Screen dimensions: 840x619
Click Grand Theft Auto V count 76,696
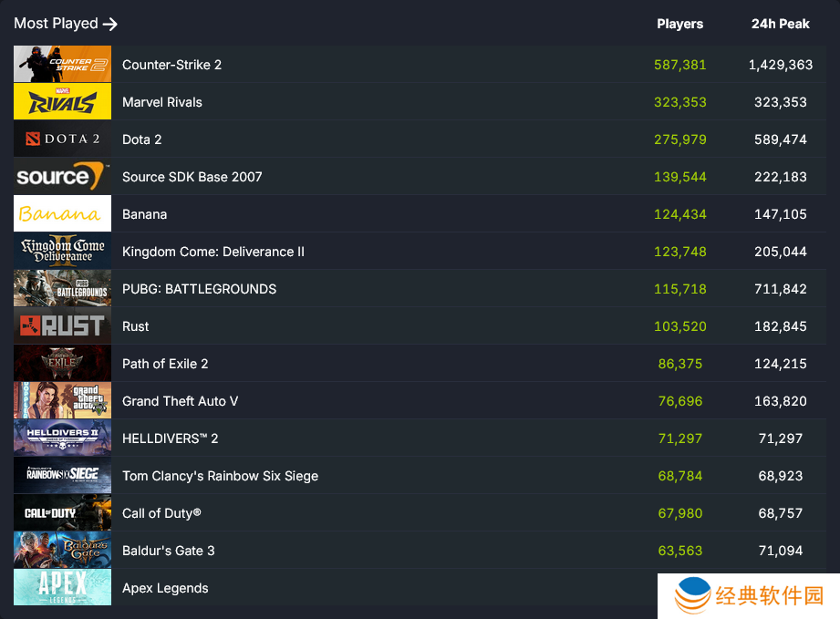coord(679,401)
